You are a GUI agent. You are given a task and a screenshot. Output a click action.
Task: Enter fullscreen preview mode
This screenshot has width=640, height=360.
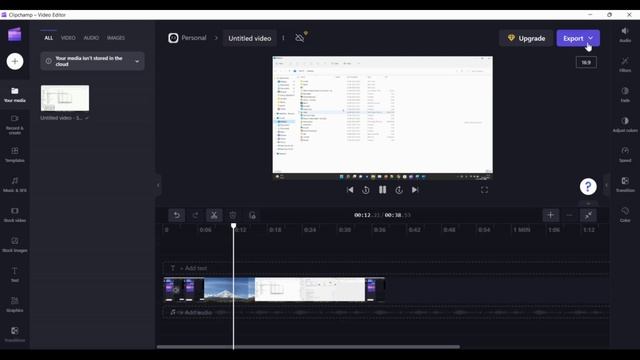[484, 190]
